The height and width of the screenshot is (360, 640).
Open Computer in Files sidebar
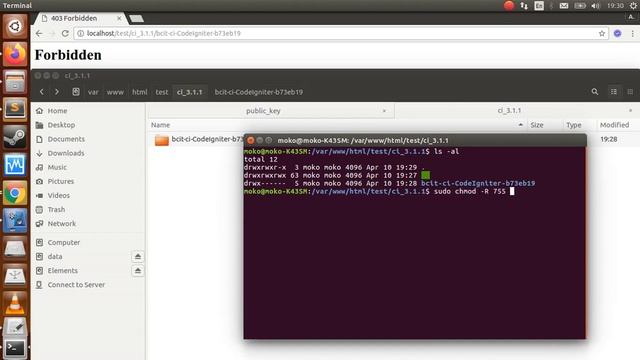[x=64, y=242]
